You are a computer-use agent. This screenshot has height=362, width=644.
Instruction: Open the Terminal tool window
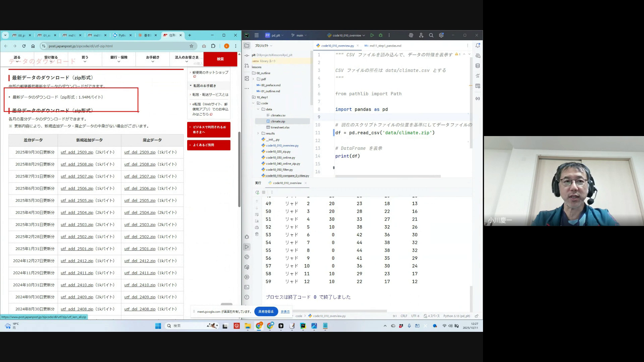(247, 287)
